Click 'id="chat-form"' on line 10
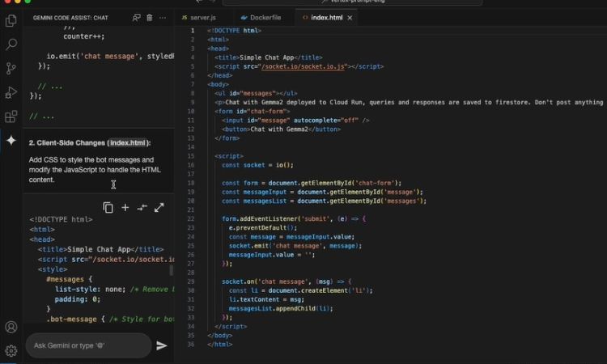This screenshot has width=607, height=364. 259,112
